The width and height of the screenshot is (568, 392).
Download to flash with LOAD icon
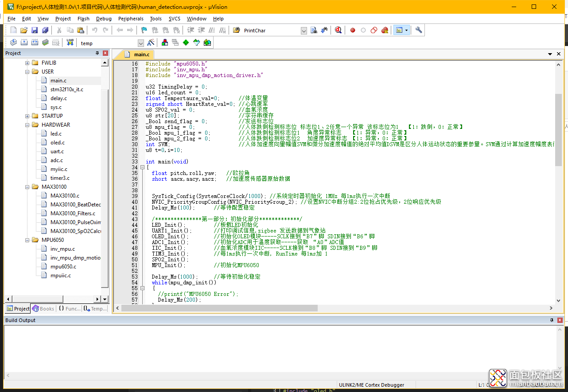coord(70,43)
